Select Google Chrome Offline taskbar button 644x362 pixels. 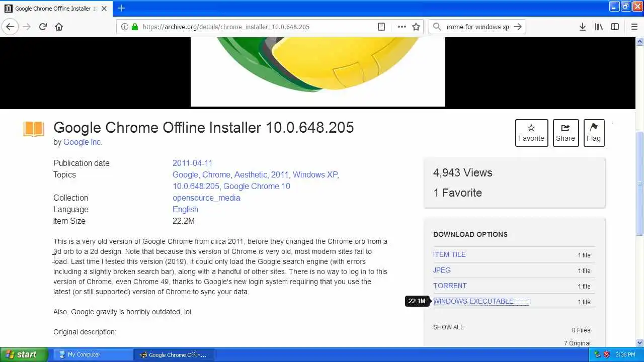coord(174,354)
